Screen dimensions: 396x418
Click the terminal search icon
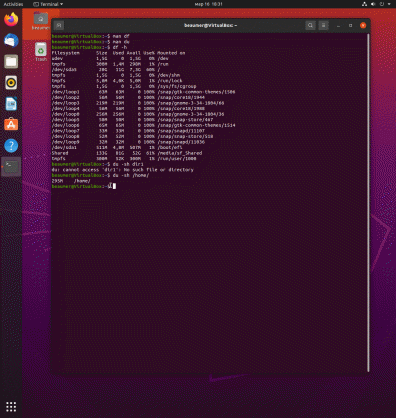tap(310, 25)
